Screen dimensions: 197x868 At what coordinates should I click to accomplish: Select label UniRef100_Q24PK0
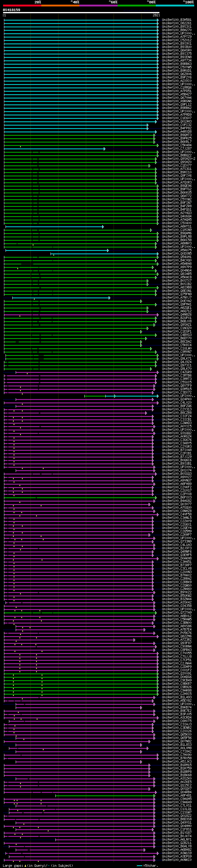(177, 399)
